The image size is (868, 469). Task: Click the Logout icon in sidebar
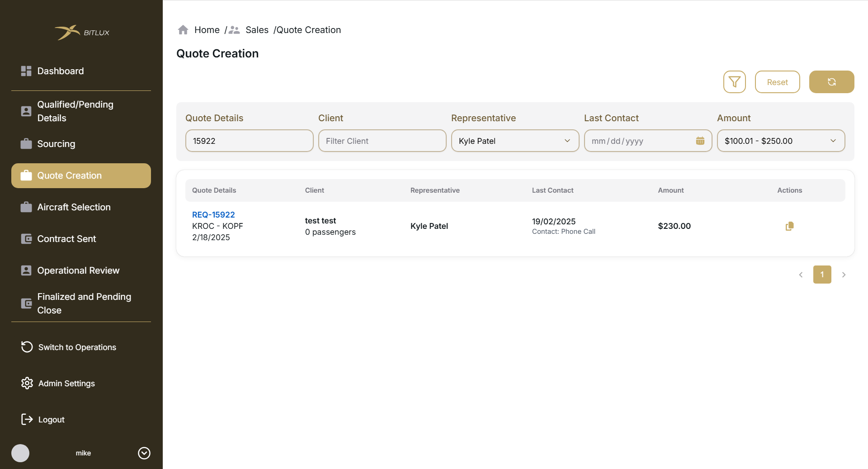pyautogui.click(x=27, y=419)
